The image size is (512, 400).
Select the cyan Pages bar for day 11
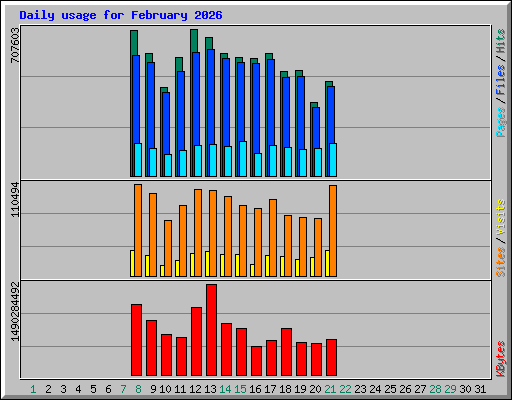coord(183,163)
